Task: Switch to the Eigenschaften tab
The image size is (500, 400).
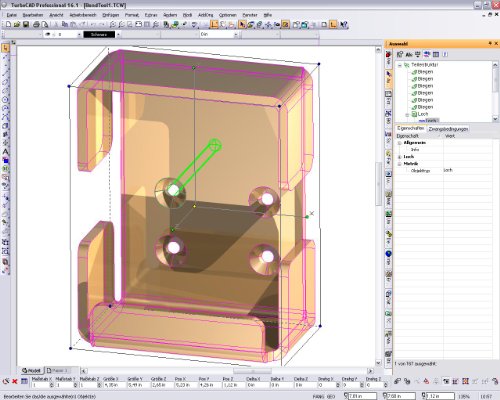Action: tap(411, 128)
